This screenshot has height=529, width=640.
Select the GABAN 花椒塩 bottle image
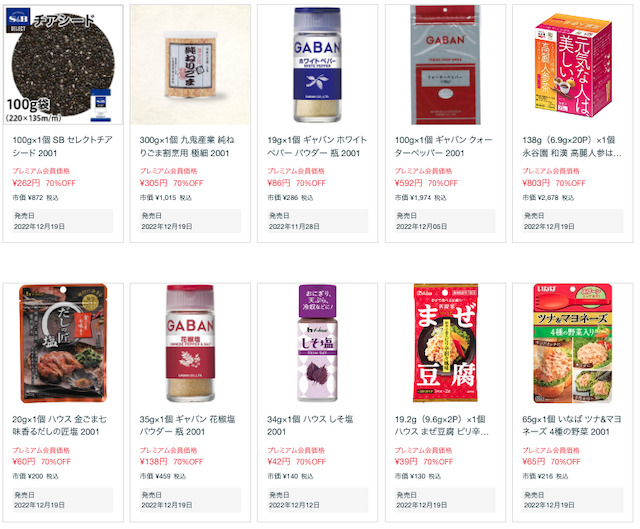click(x=190, y=343)
